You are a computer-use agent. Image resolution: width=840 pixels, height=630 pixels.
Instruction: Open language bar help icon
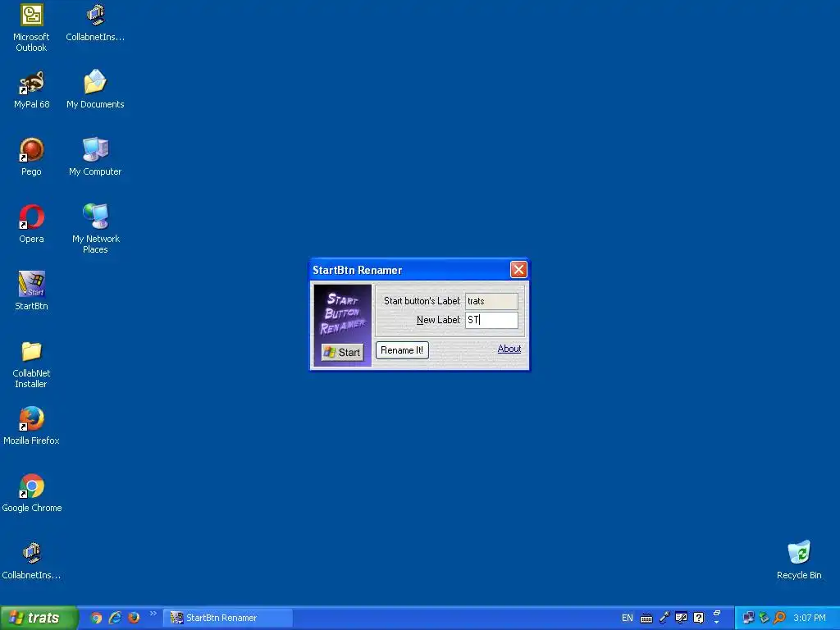(699, 618)
